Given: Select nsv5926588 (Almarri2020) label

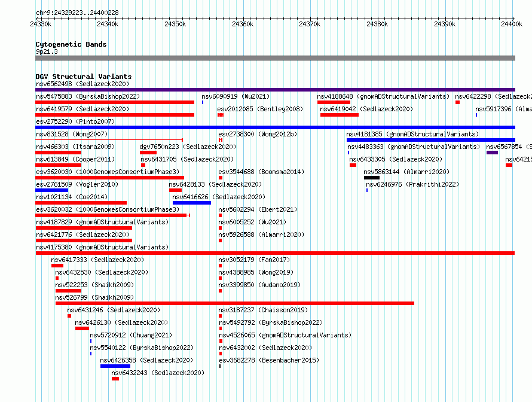Looking at the screenshot, I should [x=261, y=234].
